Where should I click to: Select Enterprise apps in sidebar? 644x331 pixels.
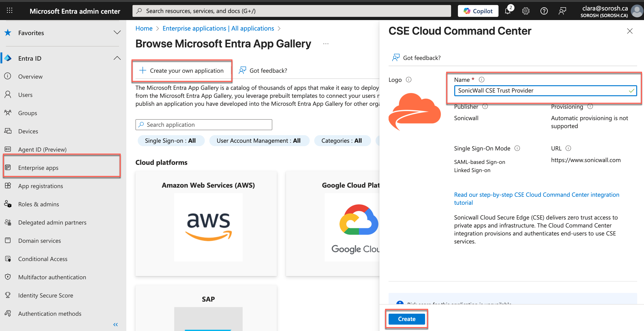click(38, 168)
